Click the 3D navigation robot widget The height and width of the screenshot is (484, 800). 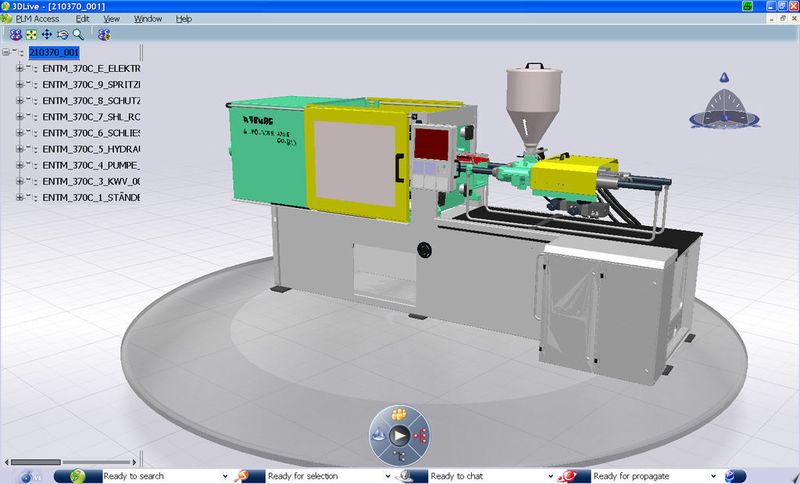tap(724, 105)
